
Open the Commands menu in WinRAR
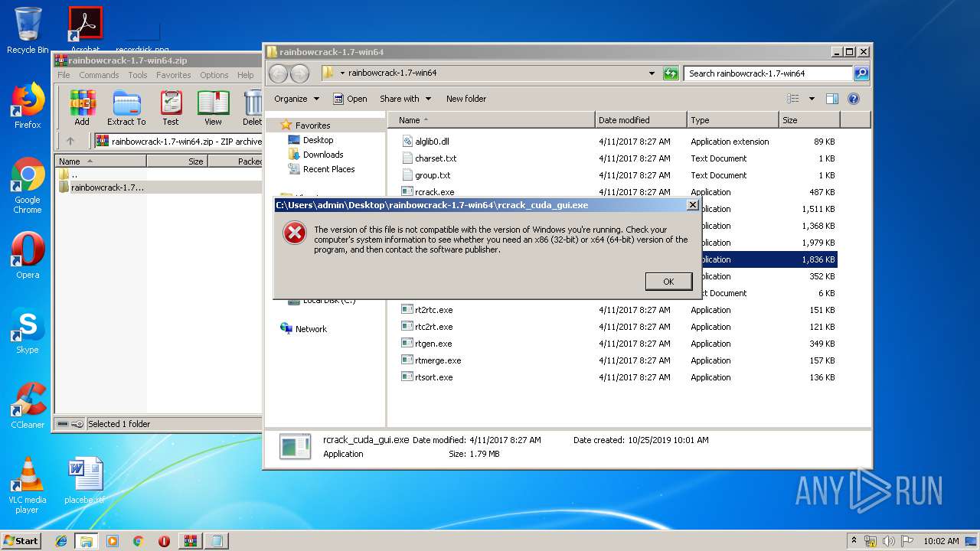[x=99, y=75]
